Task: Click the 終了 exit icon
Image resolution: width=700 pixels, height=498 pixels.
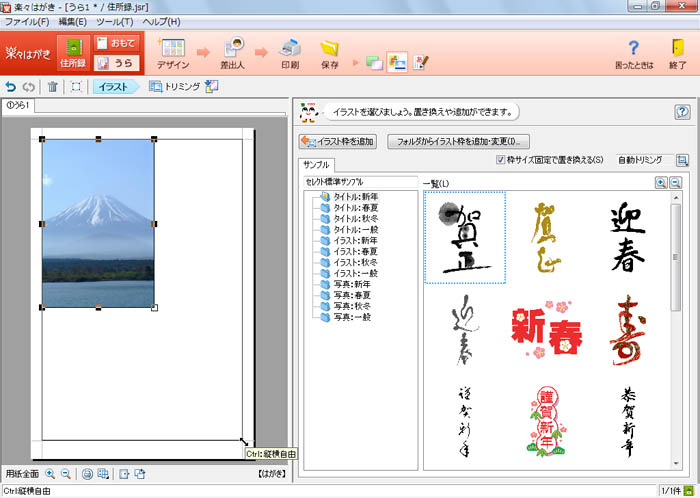Action: (677, 50)
